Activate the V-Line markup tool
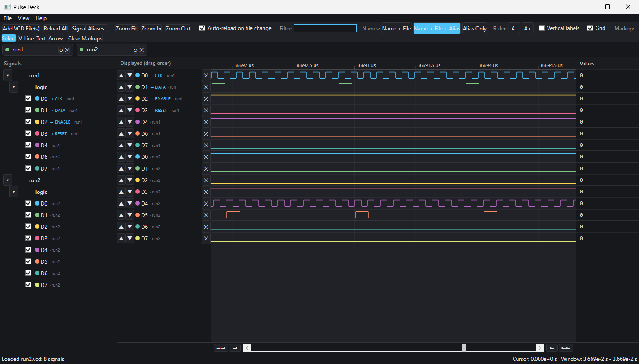 [26, 39]
